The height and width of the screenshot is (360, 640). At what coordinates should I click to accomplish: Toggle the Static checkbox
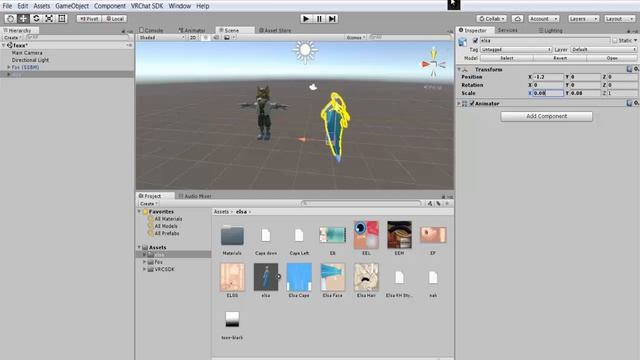coord(615,40)
